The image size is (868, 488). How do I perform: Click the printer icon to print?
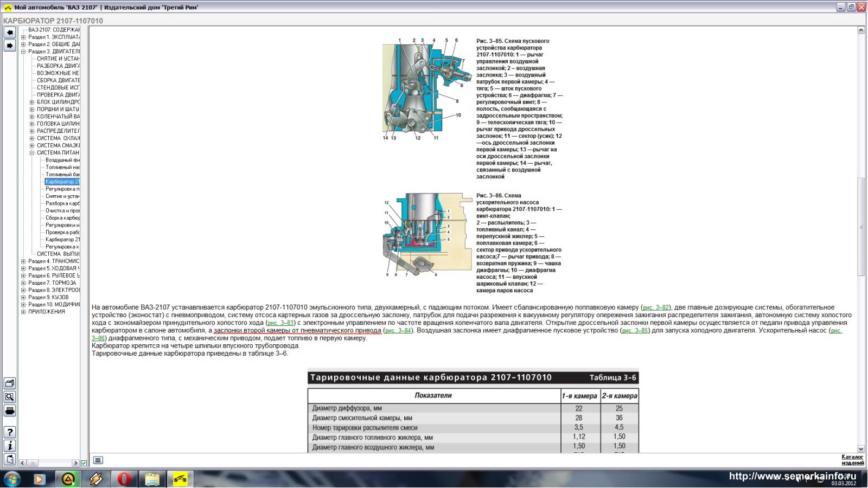(10, 410)
